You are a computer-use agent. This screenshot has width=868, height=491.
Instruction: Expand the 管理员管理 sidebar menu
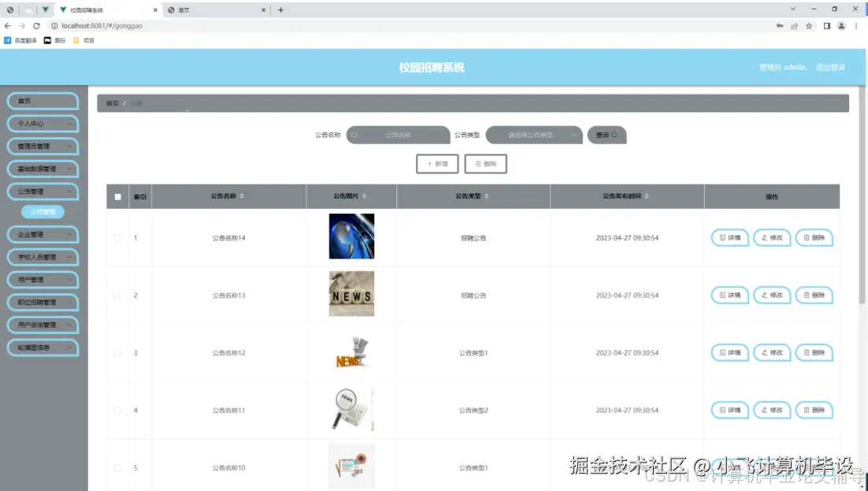pyautogui.click(x=43, y=147)
